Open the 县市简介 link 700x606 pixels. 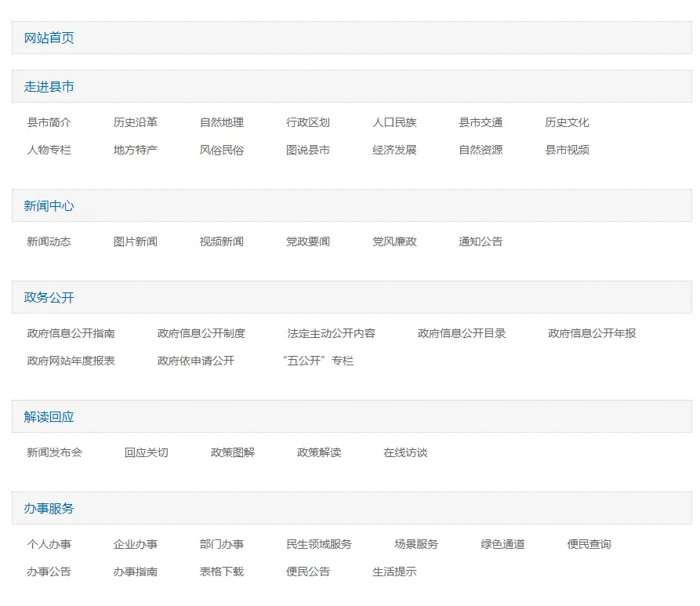(49, 122)
